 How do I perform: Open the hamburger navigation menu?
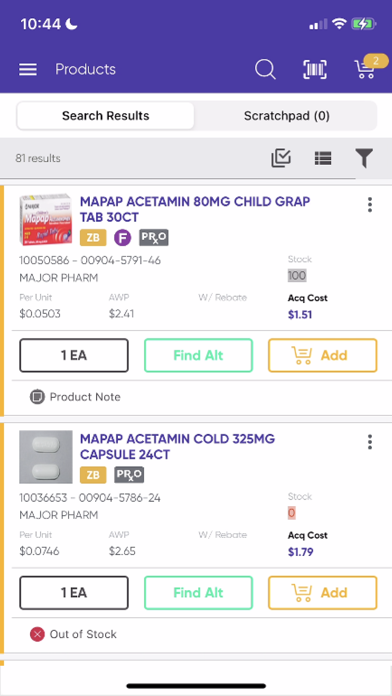(x=28, y=69)
